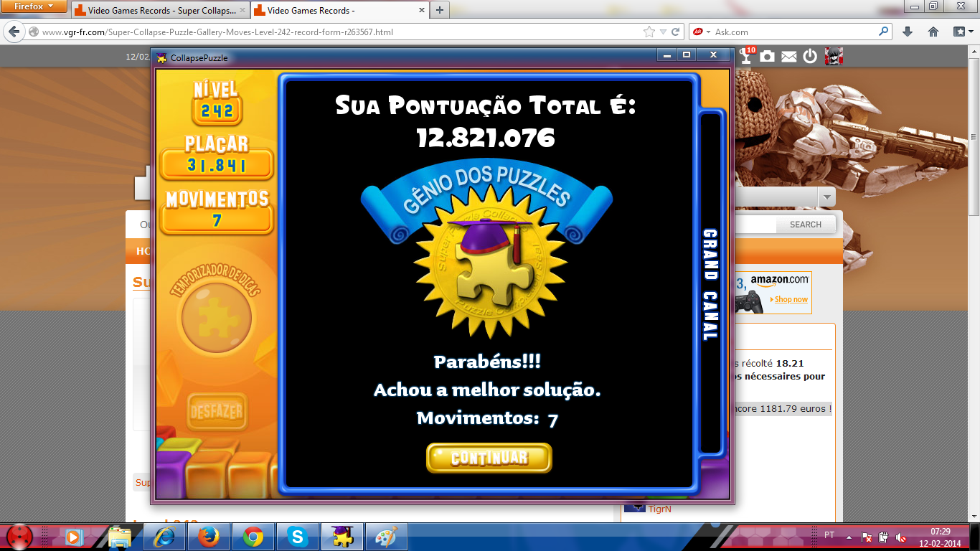Open the user avatar icon
Screen dimensions: 980x551
pos(834,56)
